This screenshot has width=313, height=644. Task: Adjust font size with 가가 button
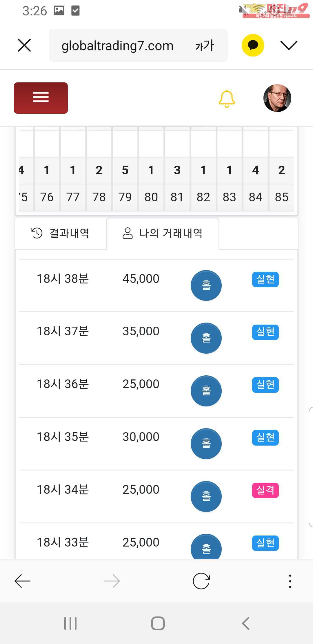(205, 46)
